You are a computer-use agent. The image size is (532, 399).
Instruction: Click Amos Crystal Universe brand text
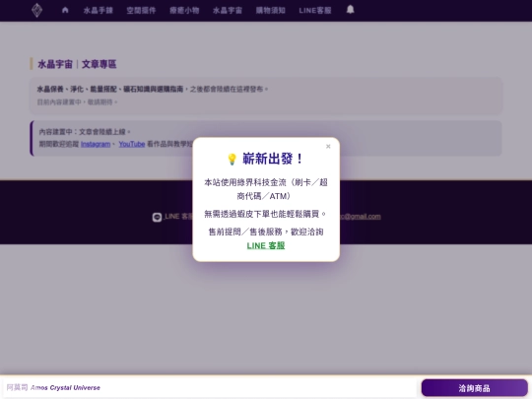[65, 388]
